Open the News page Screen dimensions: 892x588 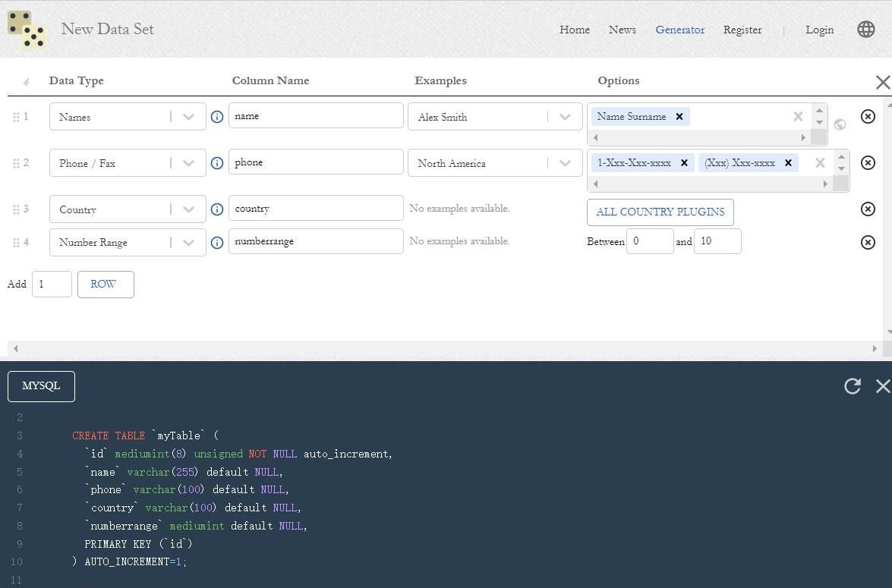(622, 30)
